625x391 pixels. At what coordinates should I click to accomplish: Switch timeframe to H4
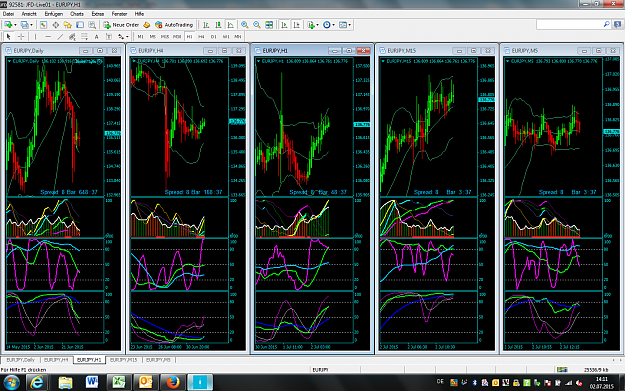coord(201,37)
